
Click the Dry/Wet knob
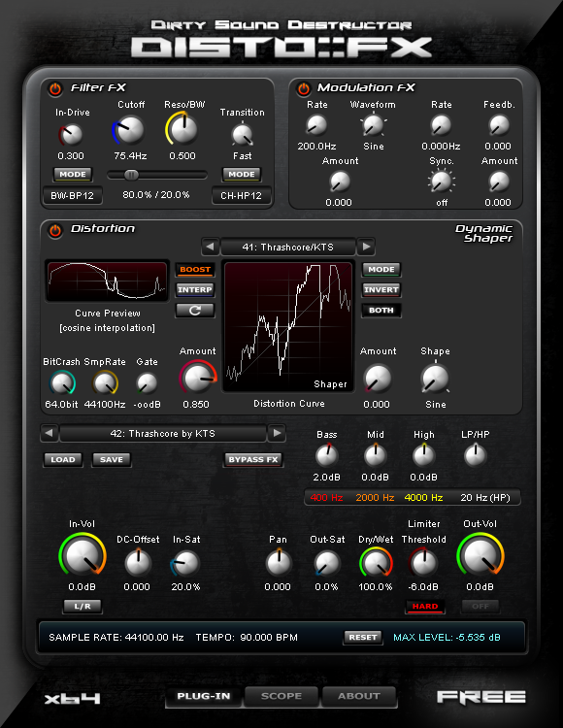click(376, 562)
